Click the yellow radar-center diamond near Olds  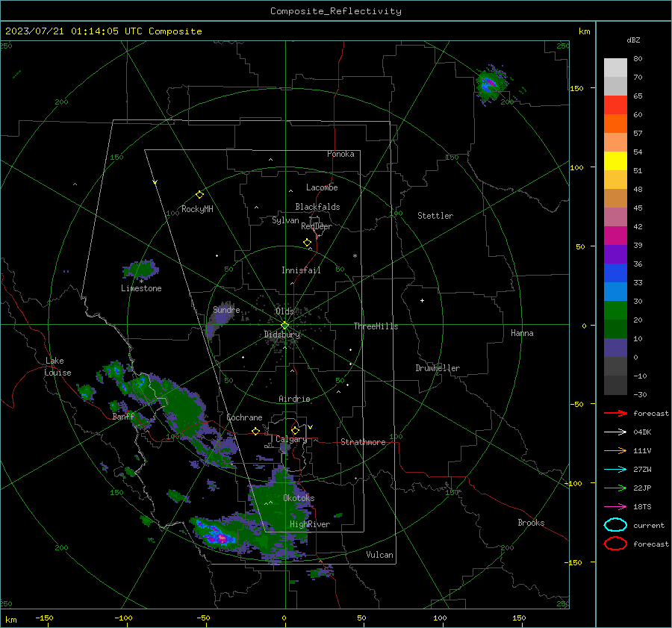coord(284,326)
